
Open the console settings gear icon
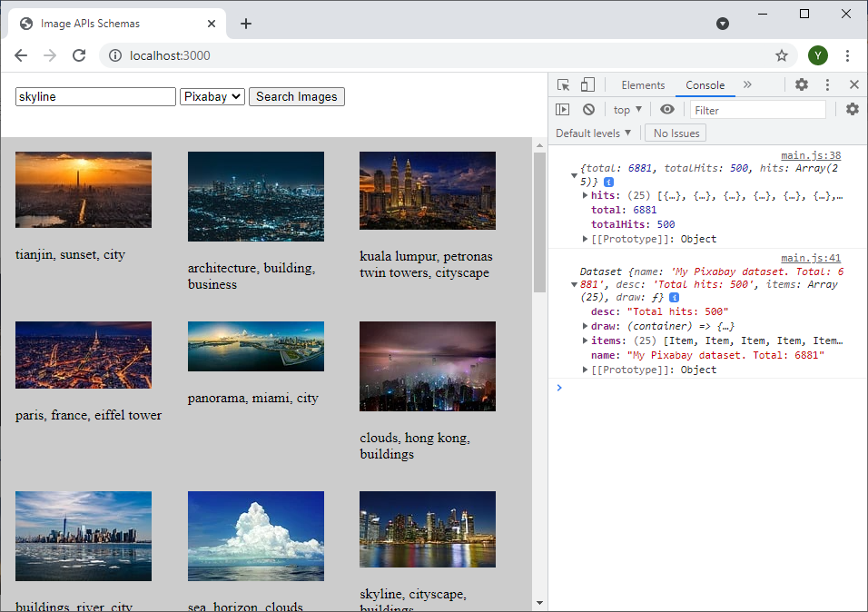[852, 108]
